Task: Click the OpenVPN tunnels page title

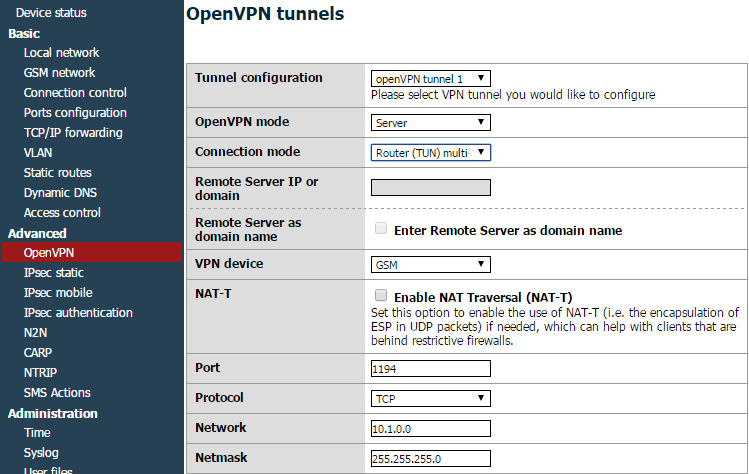Action: (x=265, y=14)
